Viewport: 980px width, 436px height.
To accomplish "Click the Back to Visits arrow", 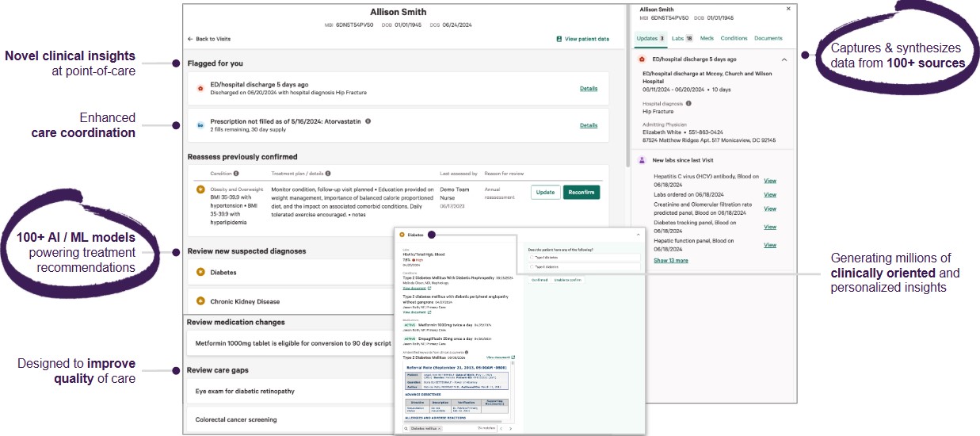I will click(190, 39).
